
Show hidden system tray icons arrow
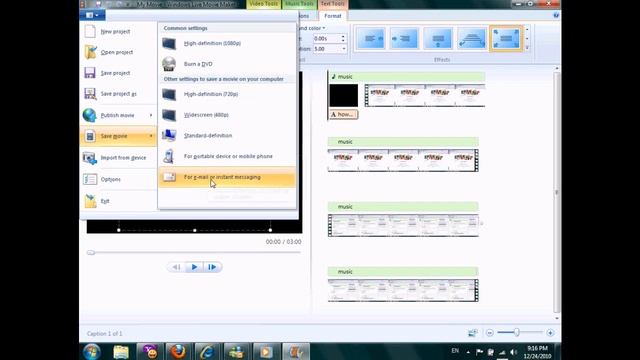(468, 352)
